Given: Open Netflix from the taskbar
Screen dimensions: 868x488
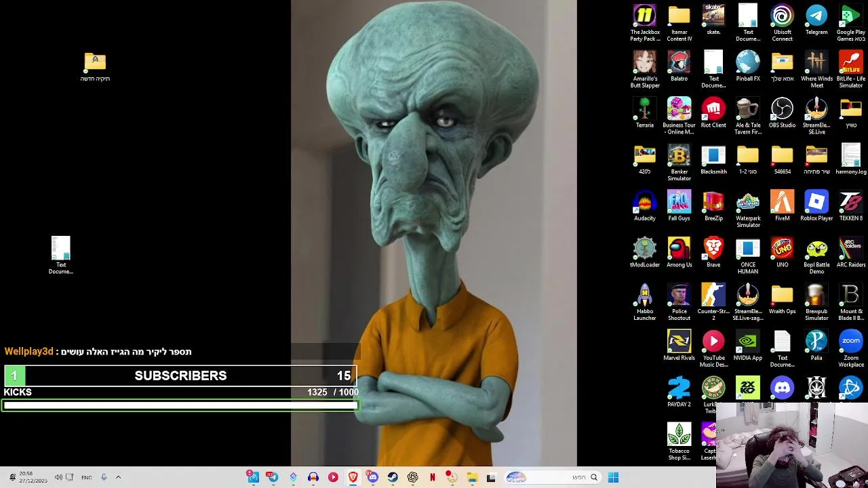Looking at the screenshot, I should tap(432, 477).
